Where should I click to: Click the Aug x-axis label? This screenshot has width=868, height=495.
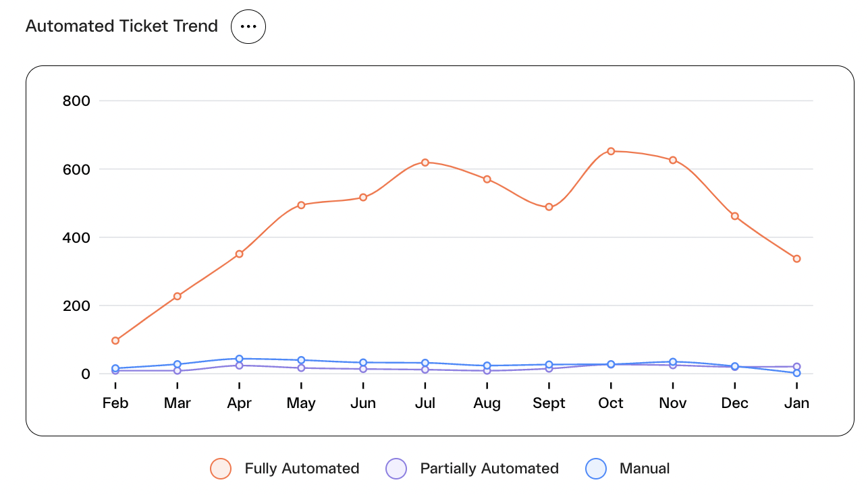[487, 403]
